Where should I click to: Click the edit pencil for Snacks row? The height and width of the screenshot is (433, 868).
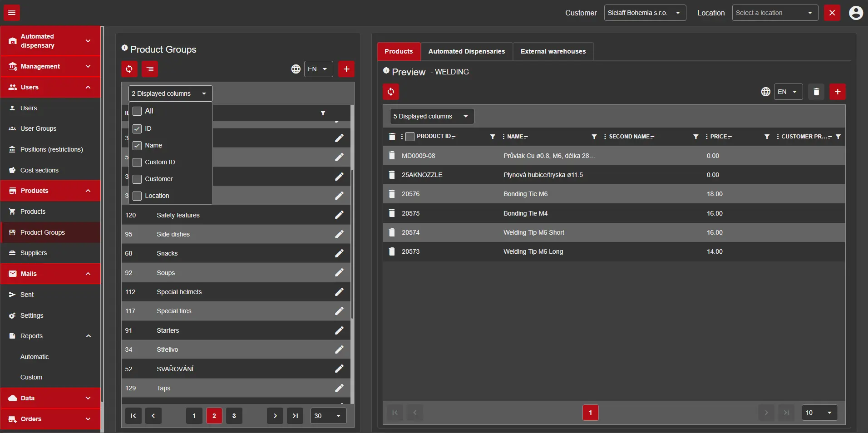pyautogui.click(x=339, y=254)
